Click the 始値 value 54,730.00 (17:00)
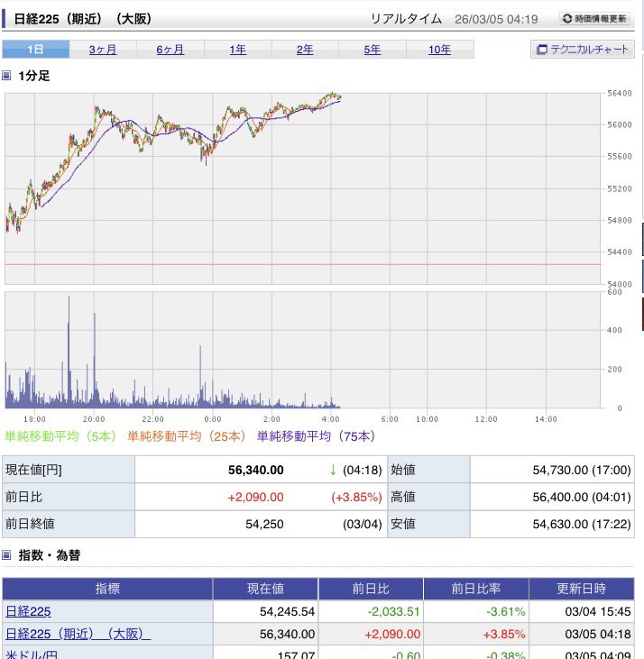 click(x=582, y=470)
